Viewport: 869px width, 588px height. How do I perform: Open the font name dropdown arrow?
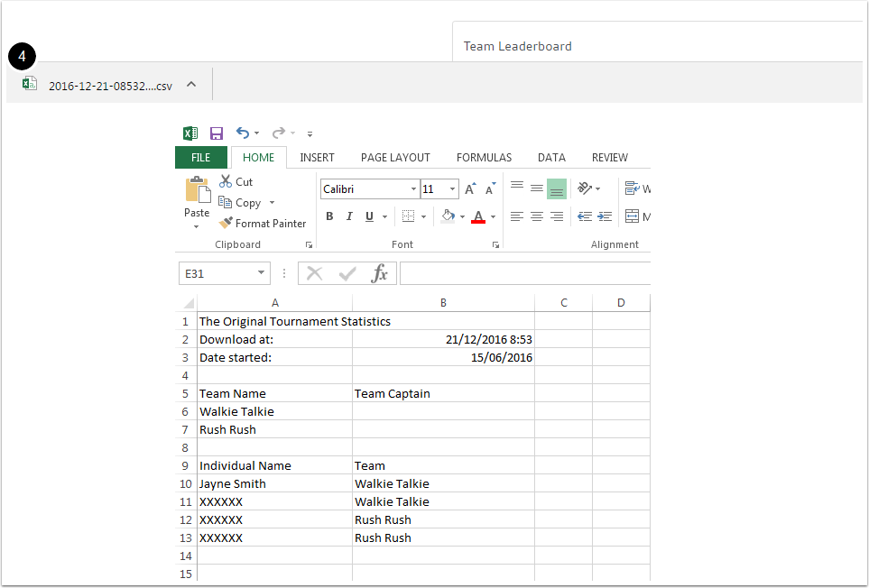[x=413, y=189]
